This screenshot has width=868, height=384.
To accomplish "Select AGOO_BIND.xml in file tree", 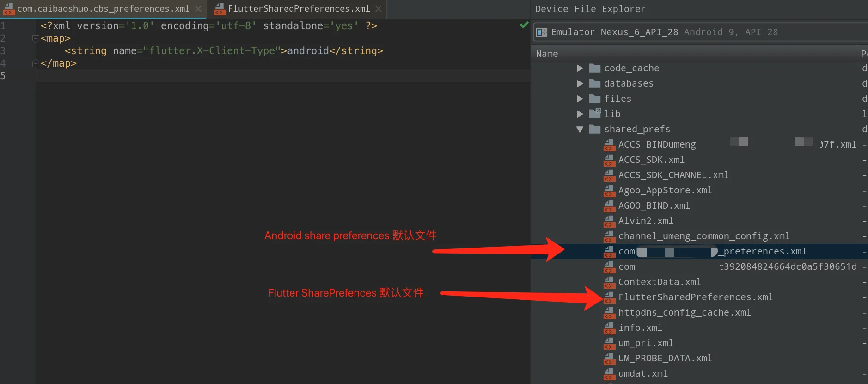I will (x=654, y=206).
